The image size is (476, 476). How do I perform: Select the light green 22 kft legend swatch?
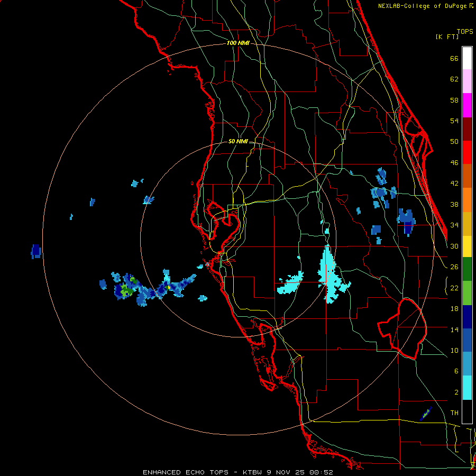coord(467,293)
